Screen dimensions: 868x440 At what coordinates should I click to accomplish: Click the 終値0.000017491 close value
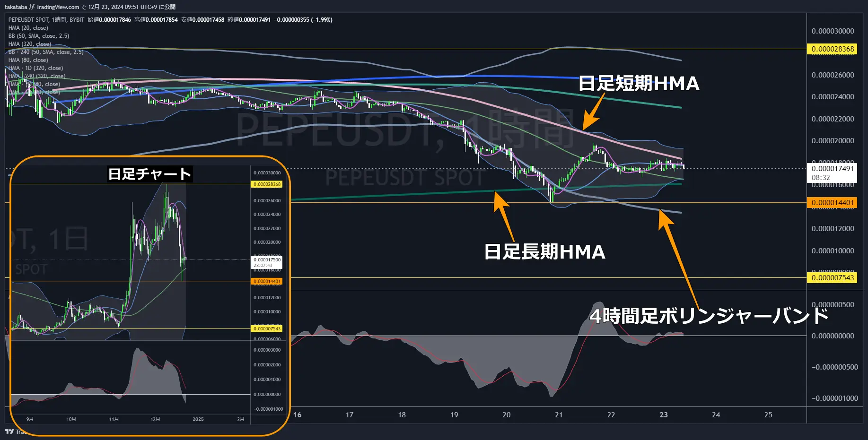pyautogui.click(x=249, y=19)
